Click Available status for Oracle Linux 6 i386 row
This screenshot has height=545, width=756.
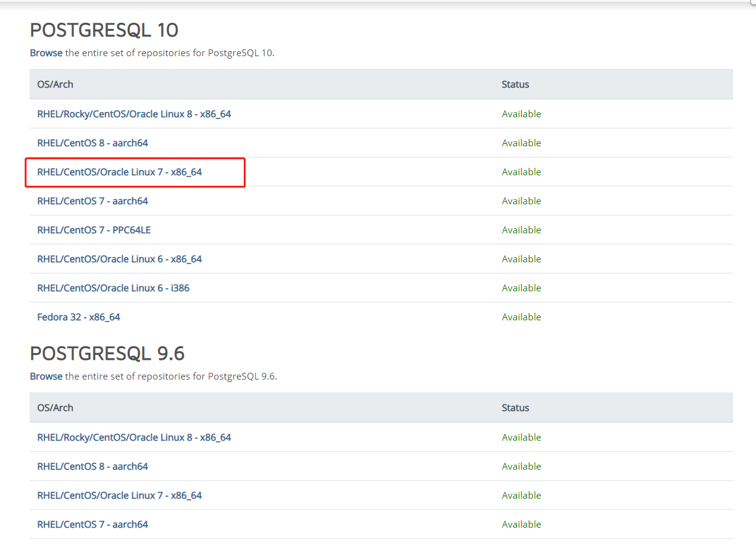(x=521, y=288)
